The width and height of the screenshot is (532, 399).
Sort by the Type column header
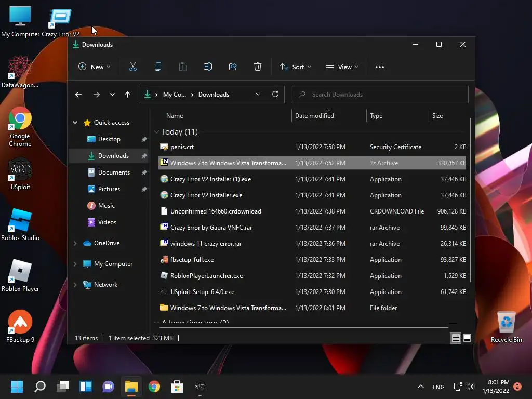(376, 116)
